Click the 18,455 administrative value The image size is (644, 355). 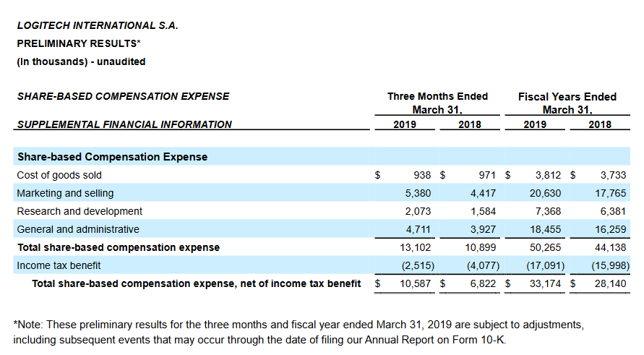546,229
